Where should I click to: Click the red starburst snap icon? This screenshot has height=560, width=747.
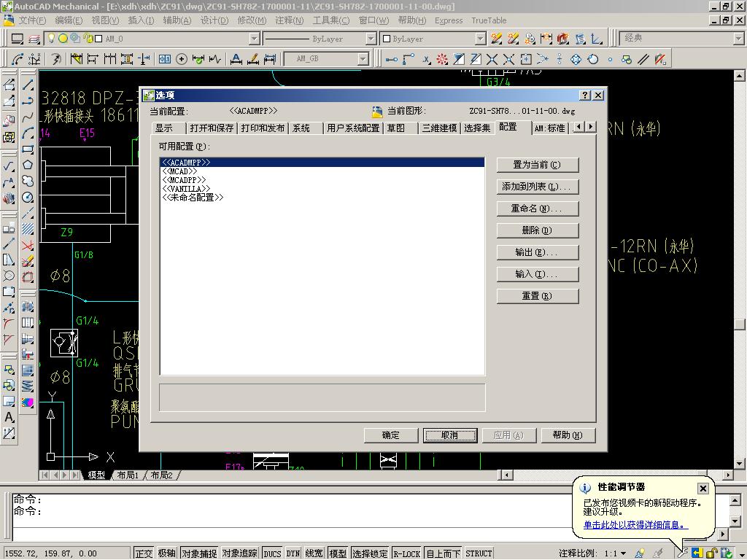click(442, 59)
